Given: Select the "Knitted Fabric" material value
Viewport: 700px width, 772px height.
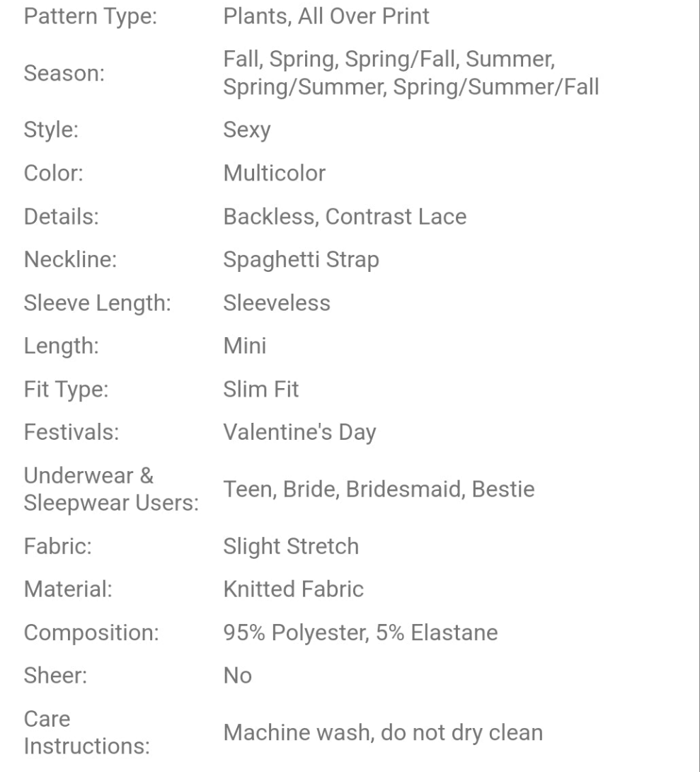Looking at the screenshot, I should tap(294, 589).
